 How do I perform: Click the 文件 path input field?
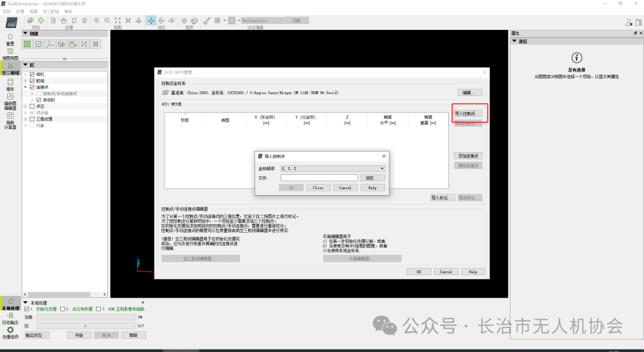click(x=319, y=178)
